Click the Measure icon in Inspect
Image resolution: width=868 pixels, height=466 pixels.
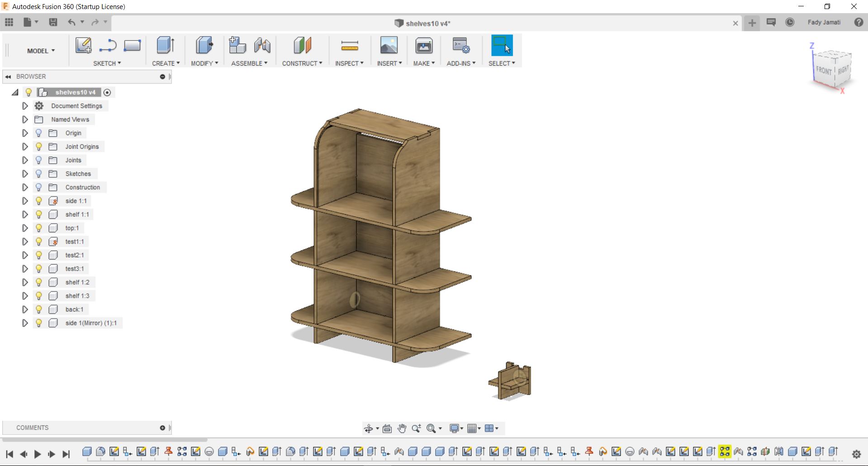[349, 46]
